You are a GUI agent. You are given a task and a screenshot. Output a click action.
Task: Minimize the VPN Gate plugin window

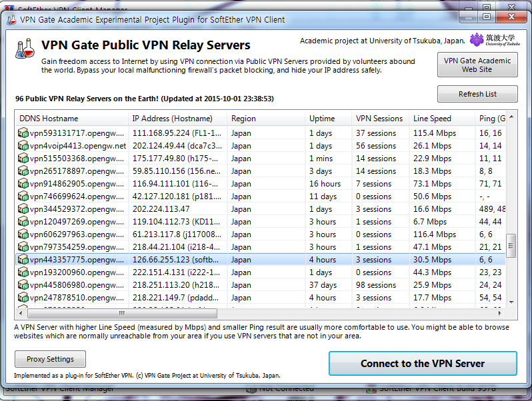pos(469,16)
